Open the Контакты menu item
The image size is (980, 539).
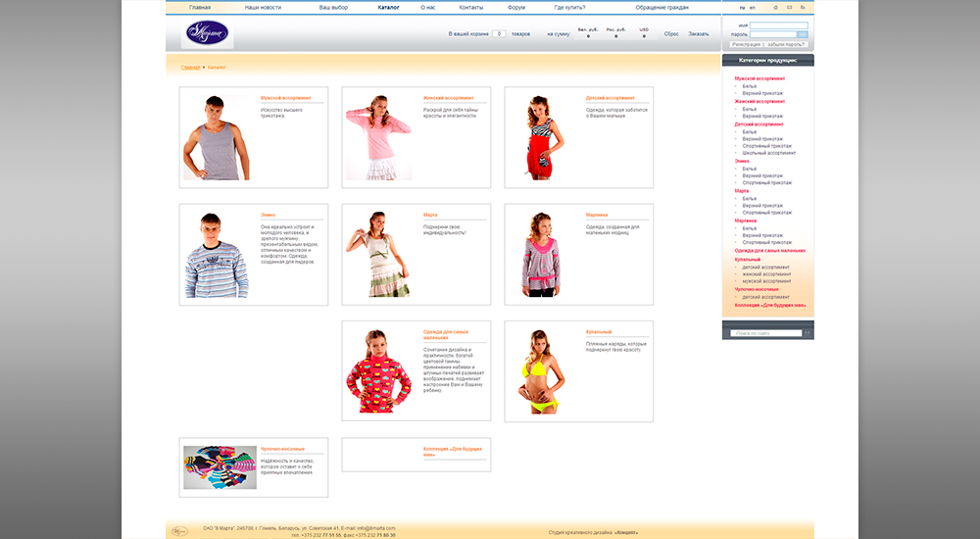(x=470, y=7)
